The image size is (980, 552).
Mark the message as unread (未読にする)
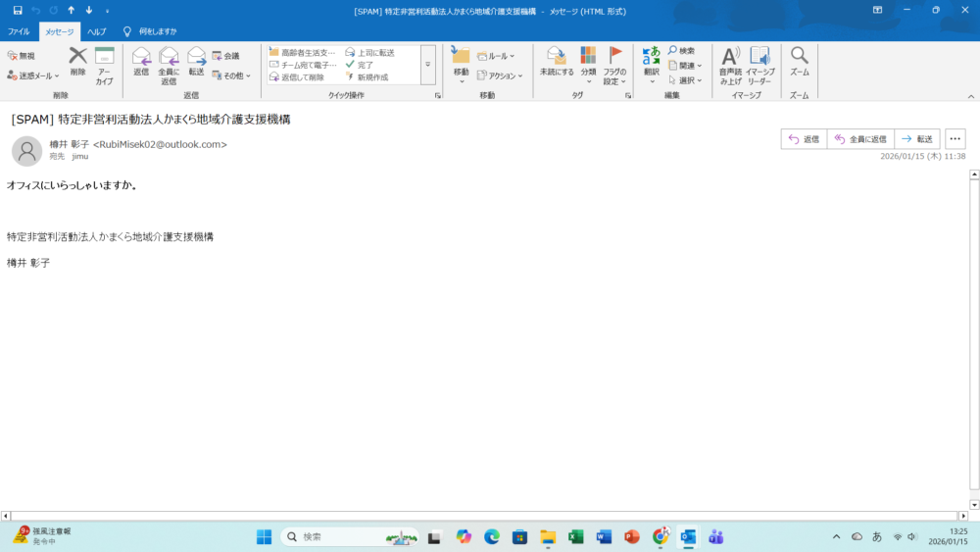coord(557,57)
